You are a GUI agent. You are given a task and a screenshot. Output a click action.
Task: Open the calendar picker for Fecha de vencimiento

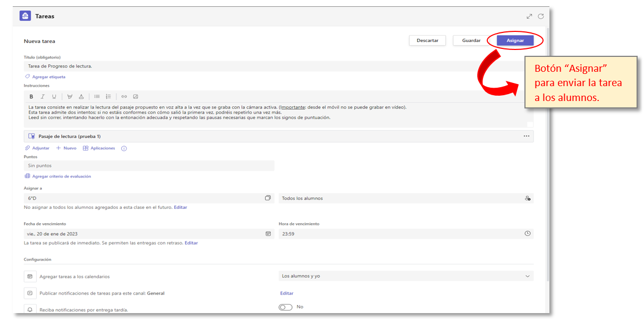point(268,234)
